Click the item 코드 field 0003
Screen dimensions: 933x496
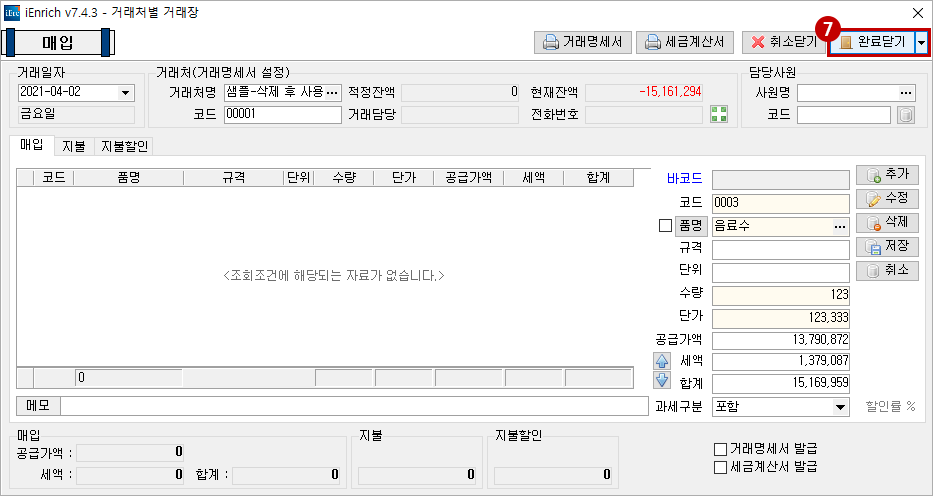[781, 203]
